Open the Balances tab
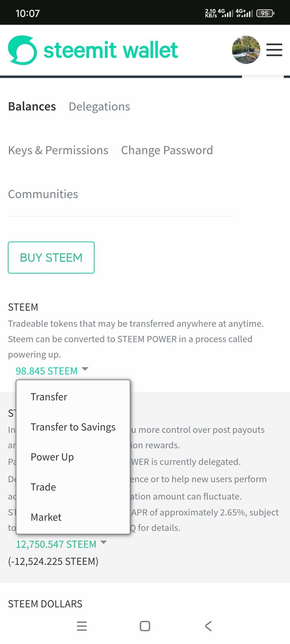 pos(32,106)
